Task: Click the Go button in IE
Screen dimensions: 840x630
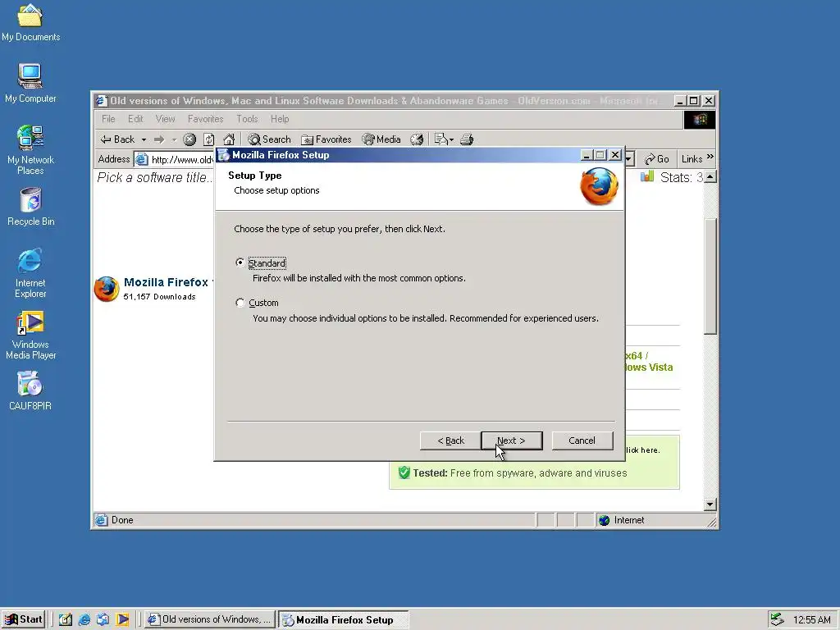Action: pyautogui.click(x=657, y=159)
